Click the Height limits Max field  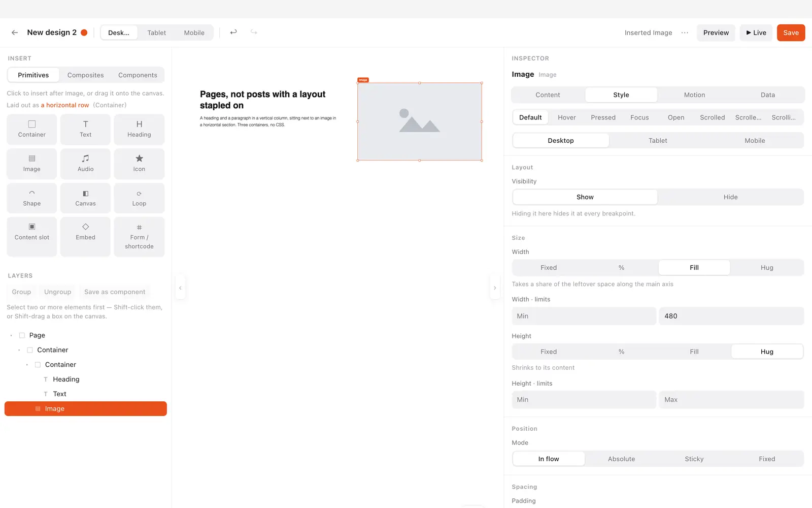[x=731, y=400]
